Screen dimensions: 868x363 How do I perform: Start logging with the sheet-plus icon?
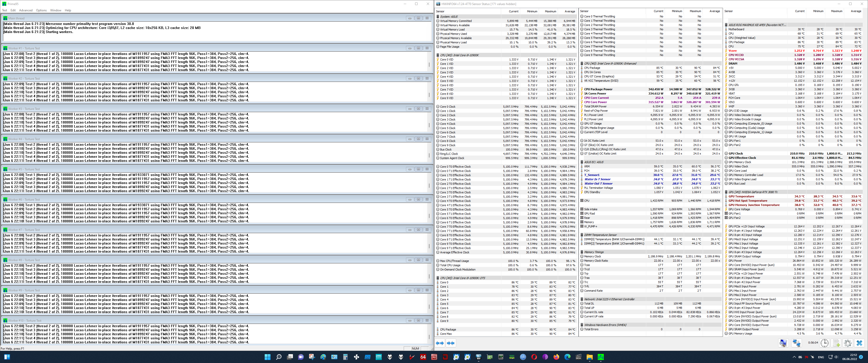(836, 343)
